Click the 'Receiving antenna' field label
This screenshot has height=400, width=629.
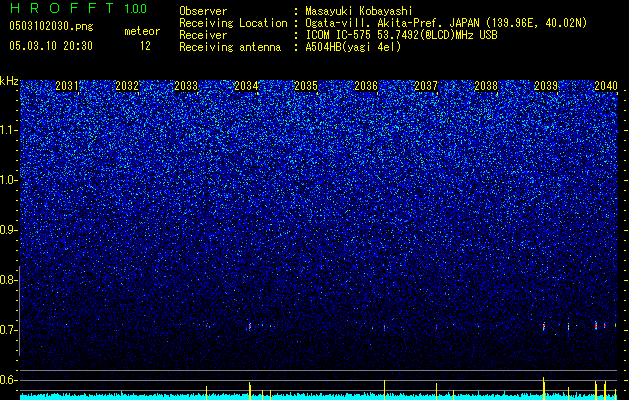click(230, 47)
